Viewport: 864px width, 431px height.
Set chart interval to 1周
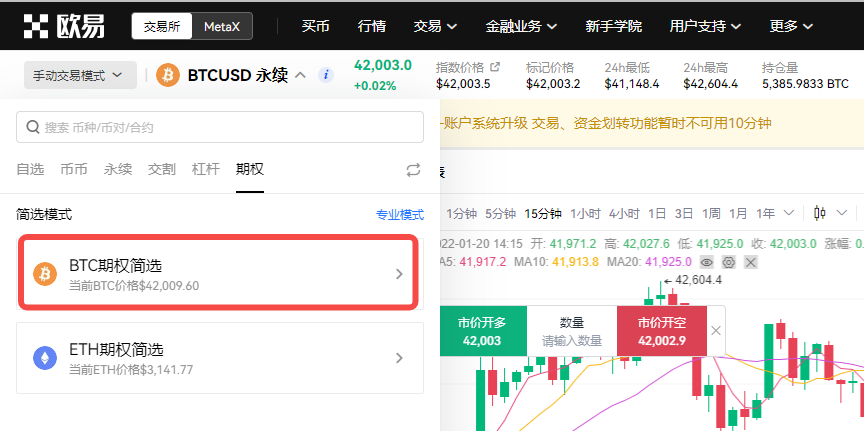(x=711, y=213)
